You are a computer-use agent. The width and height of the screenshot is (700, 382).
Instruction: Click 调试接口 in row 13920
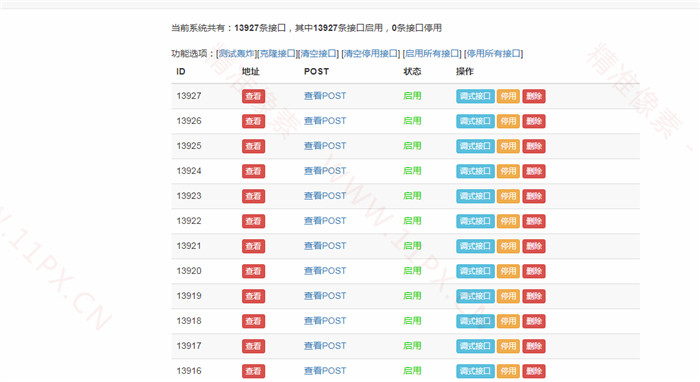pos(475,271)
